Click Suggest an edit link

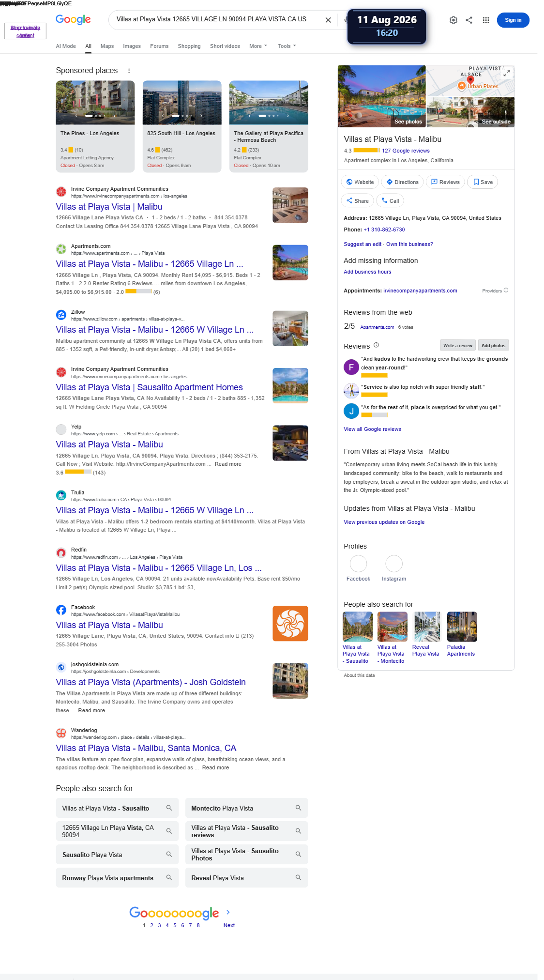click(363, 244)
